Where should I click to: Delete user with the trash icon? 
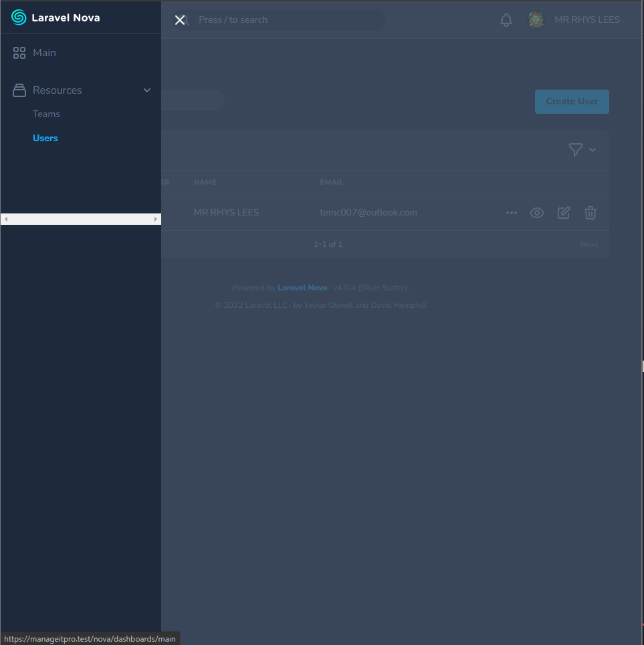[591, 213]
